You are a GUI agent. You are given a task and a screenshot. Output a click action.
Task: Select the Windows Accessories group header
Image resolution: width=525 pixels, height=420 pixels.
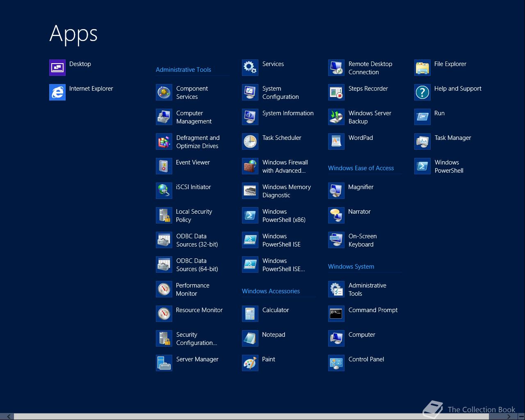271,291
